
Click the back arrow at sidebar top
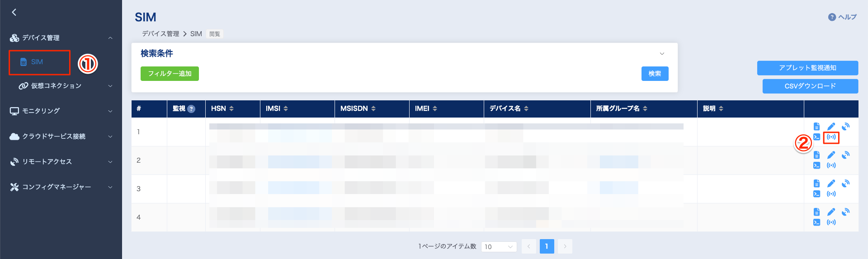pos(14,12)
